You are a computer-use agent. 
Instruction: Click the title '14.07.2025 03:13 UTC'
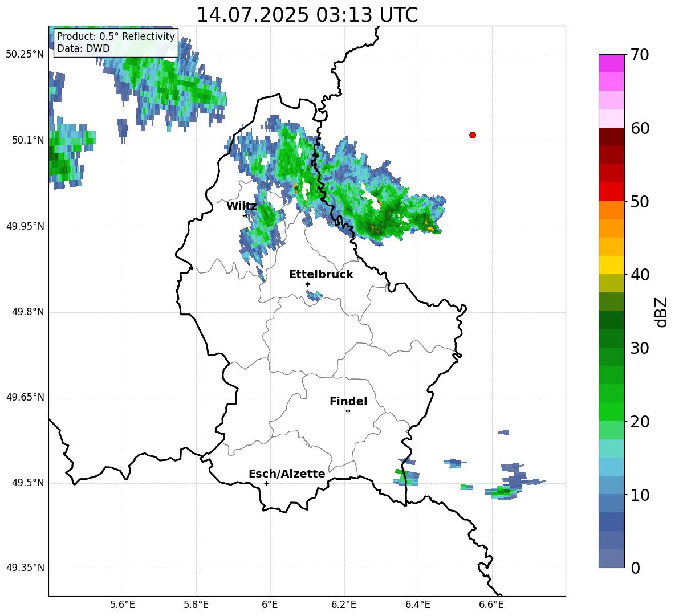307,15
